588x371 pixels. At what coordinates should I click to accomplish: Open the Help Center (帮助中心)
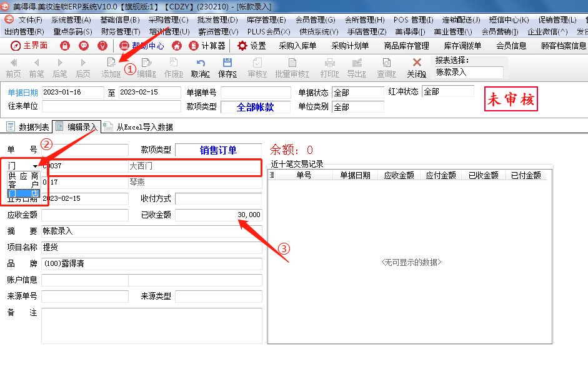click(142, 46)
